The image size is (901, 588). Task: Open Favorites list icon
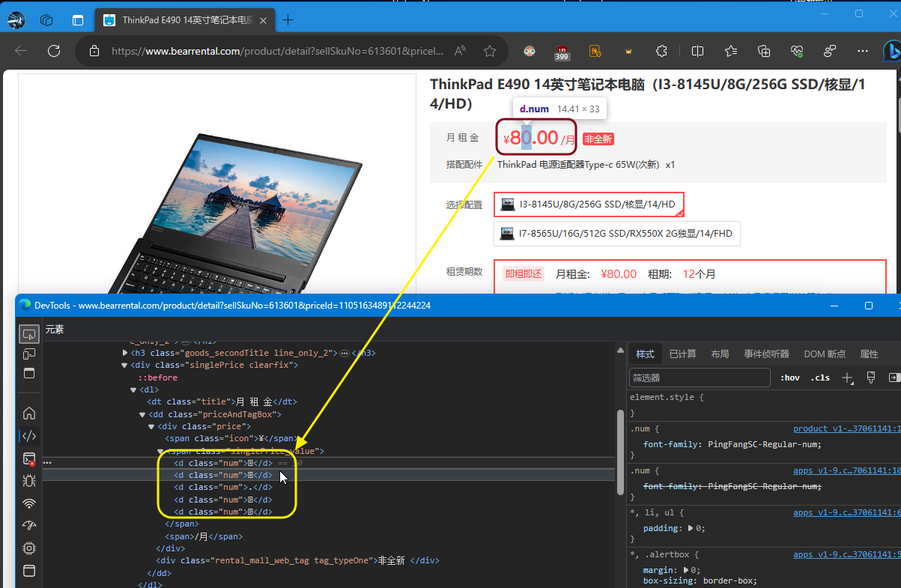731,51
